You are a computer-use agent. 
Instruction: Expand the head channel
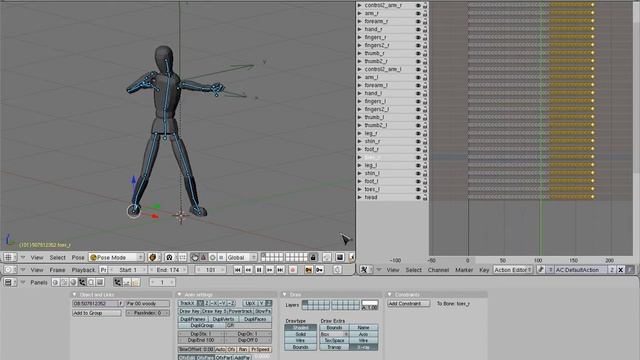tap(360, 197)
